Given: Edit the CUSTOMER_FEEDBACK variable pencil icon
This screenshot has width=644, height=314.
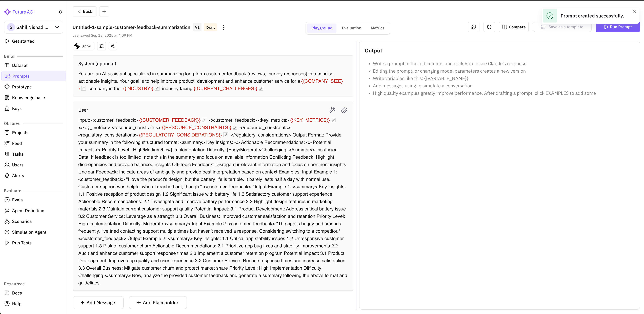Looking at the screenshot, I should 204,120.
